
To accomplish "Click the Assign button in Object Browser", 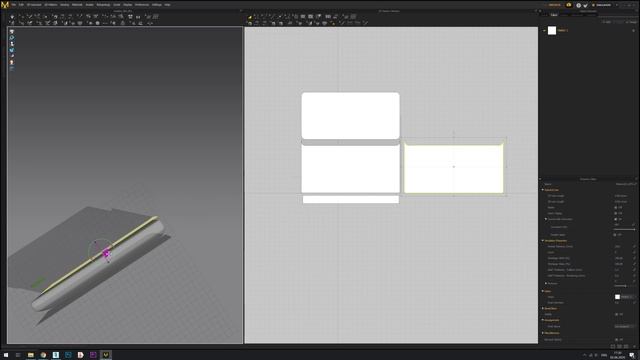I will pyautogui.click(x=631, y=22).
